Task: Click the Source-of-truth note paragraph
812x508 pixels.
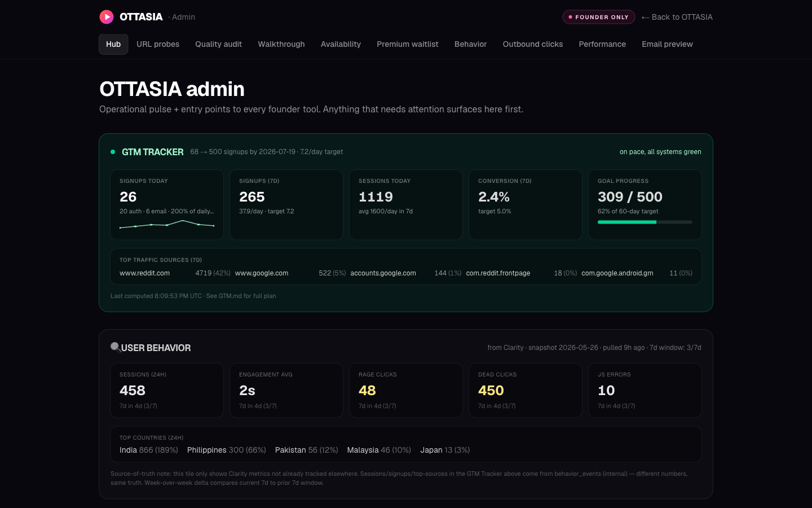Action: click(399, 478)
